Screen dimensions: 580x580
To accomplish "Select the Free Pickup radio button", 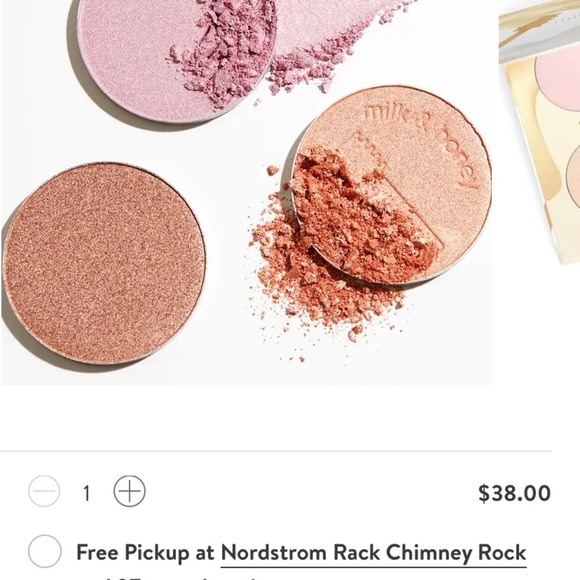I will point(45,551).
